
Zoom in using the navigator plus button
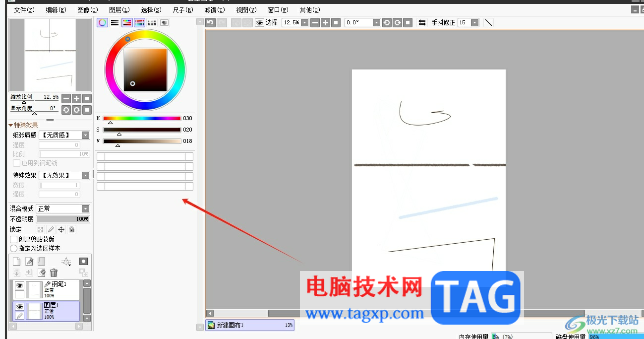[x=76, y=98]
